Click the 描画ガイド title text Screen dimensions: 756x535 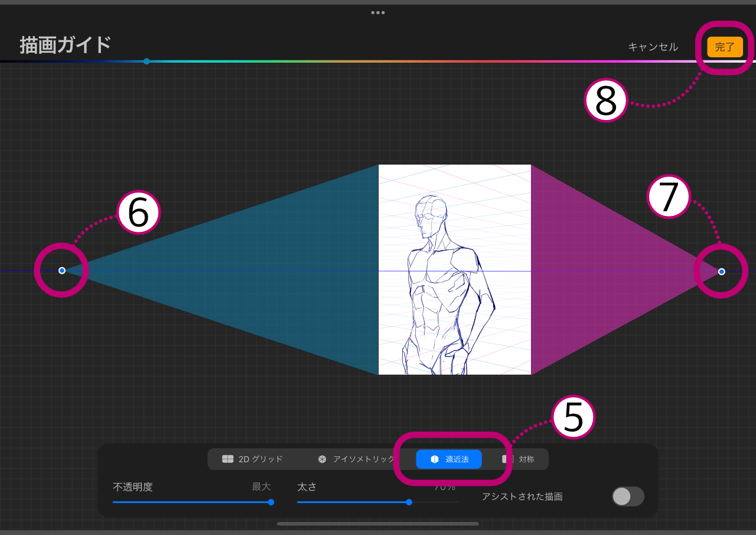(66, 45)
